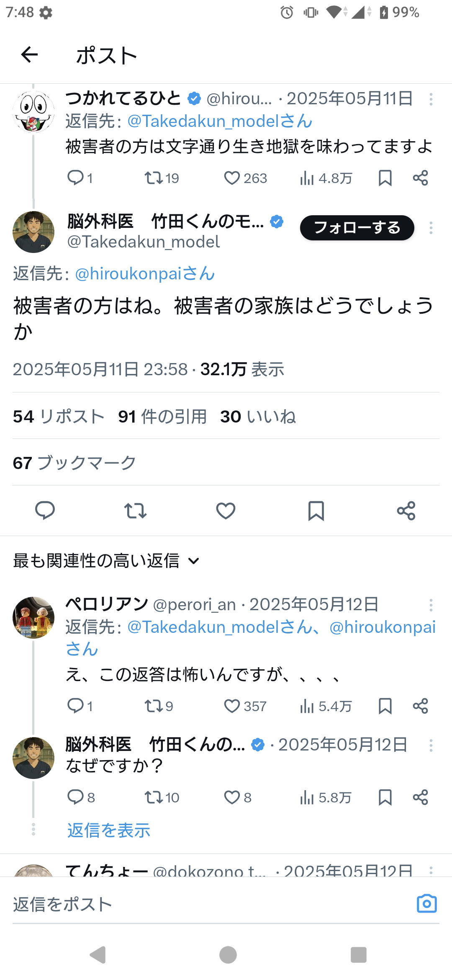Image resolution: width=452 pixels, height=980 pixels.
Task: Like the main post by Takedakun_model
Action: tap(226, 511)
